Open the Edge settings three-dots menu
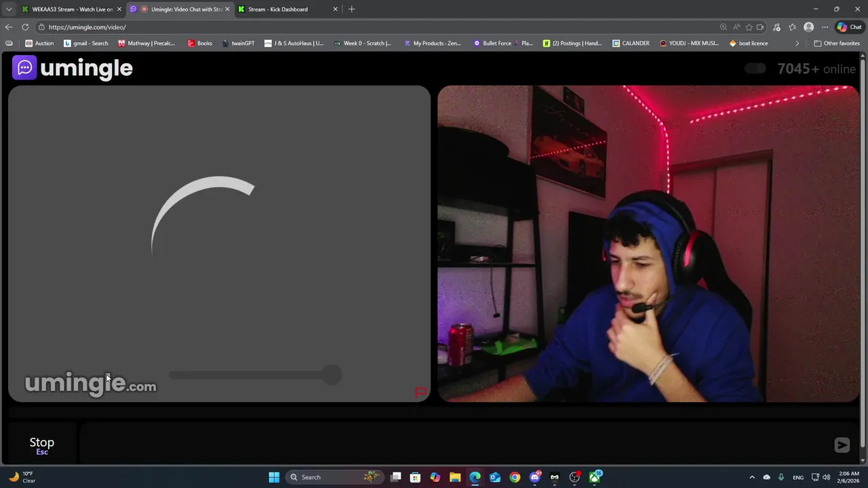Viewport: 868px width, 488px height. pyautogui.click(x=825, y=27)
